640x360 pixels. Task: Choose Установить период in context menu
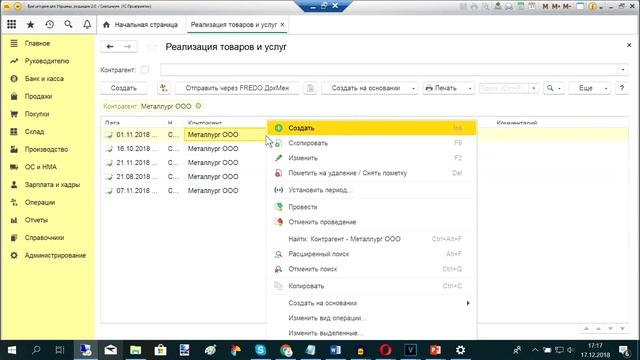(371, 190)
